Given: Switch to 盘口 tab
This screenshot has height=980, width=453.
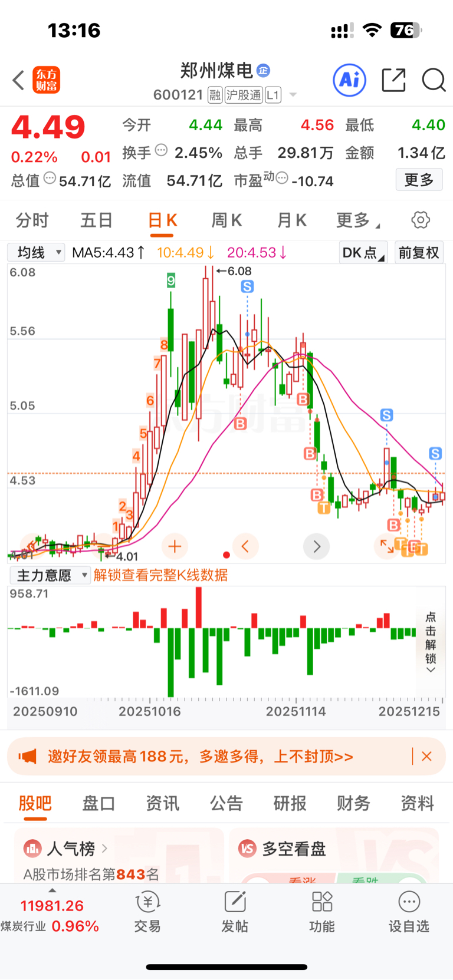Looking at the screenshot, I should coord(99,803).
